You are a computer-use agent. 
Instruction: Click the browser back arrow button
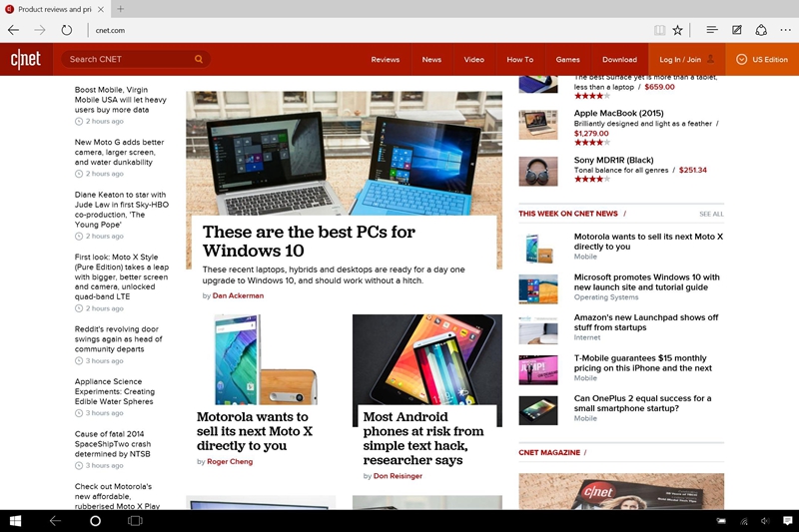point(13,30)
